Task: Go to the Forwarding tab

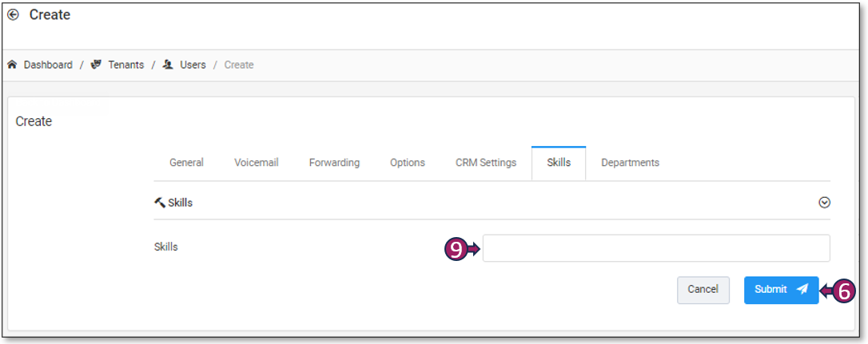Action: coord(334,163)
